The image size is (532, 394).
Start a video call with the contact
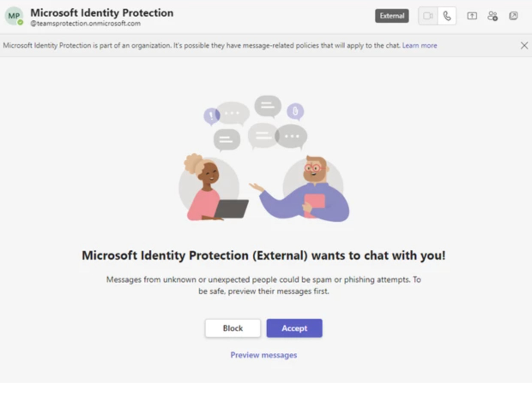point(428,16)
